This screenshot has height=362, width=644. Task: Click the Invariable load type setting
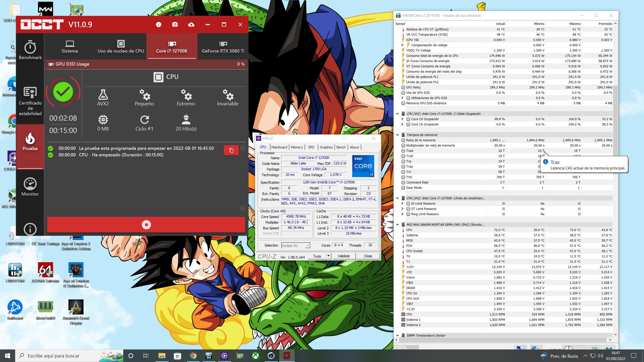tap(228, 98)
